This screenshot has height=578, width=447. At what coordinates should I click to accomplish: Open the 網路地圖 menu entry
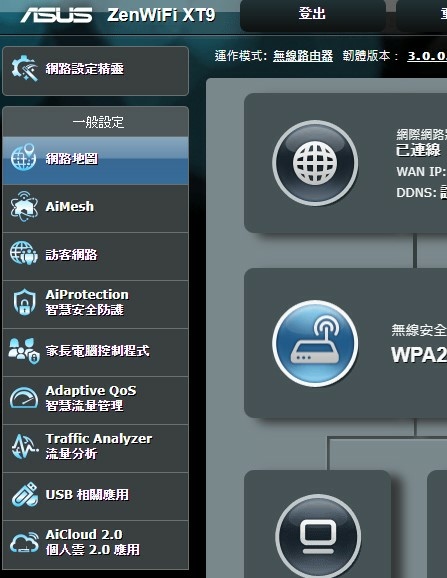point(95,161)
